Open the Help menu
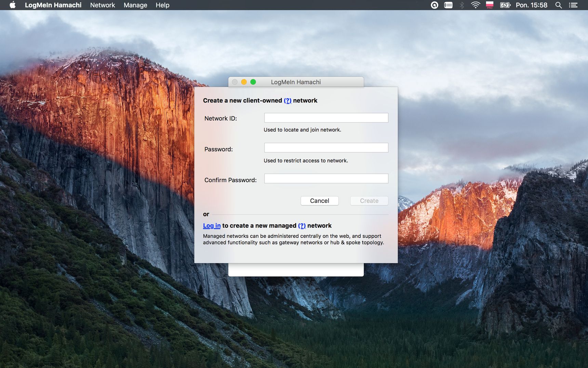The height and width of the screenshot is (368, 588). point(162,5)
